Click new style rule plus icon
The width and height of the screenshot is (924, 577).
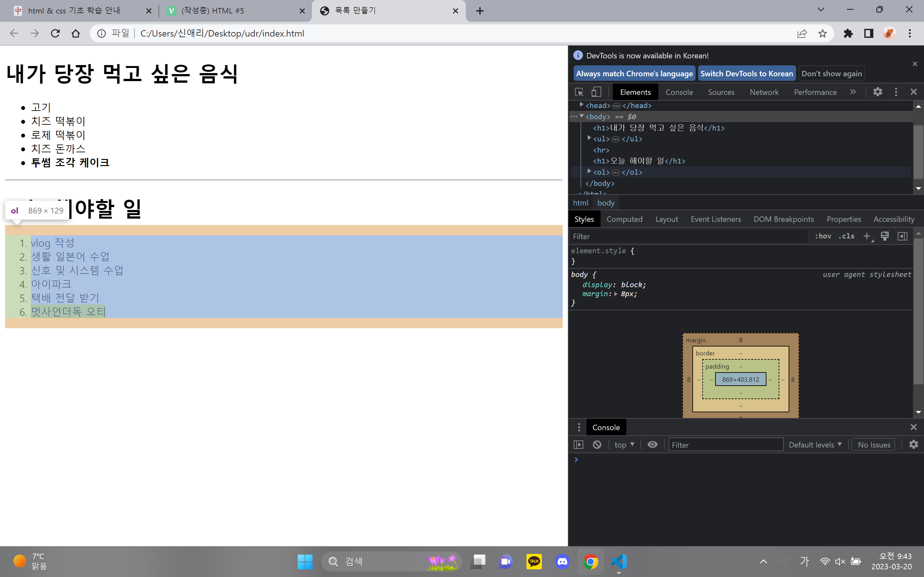[867, 236]
